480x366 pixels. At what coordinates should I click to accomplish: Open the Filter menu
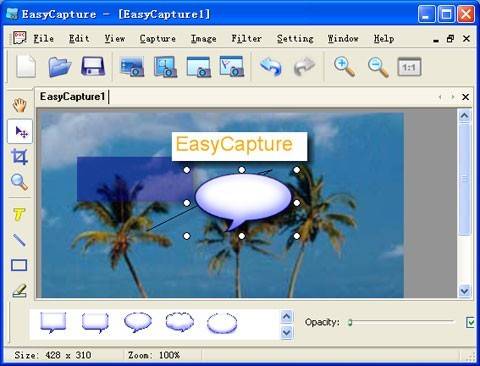[247, 39]
